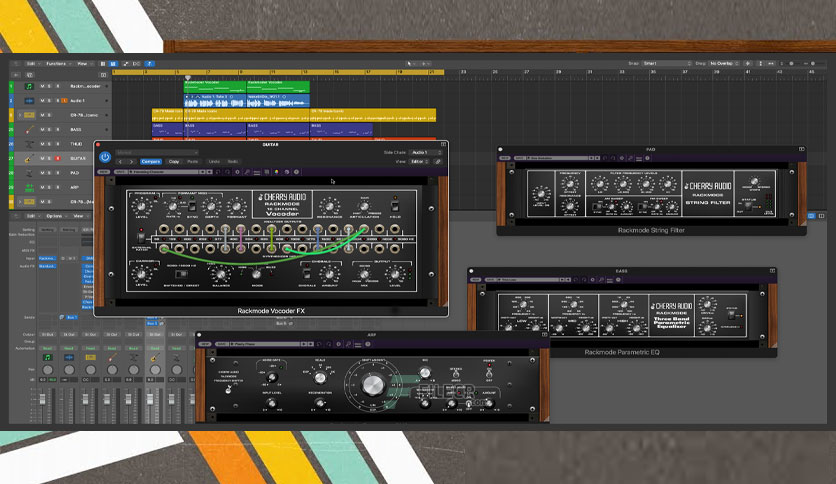The image size is (836, 484).
Task: Click Redo in the GUITAR plugin header
Action: pyautogui.click(x=233, y=162)
